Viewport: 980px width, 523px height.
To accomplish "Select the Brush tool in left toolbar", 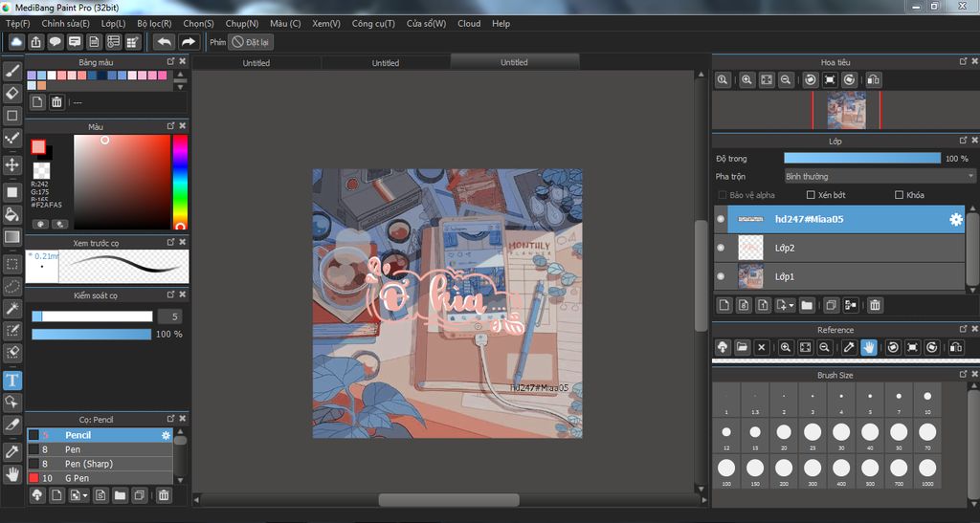I will (x=11, y=71).
